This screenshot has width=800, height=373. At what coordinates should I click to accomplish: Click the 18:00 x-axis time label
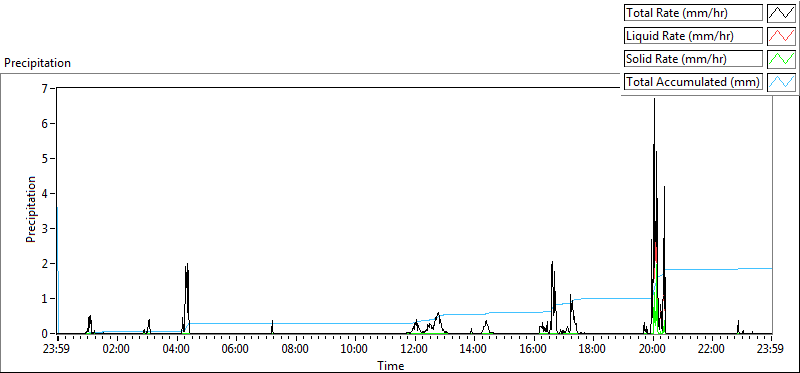pyautogui.click(x=592, y=350)
